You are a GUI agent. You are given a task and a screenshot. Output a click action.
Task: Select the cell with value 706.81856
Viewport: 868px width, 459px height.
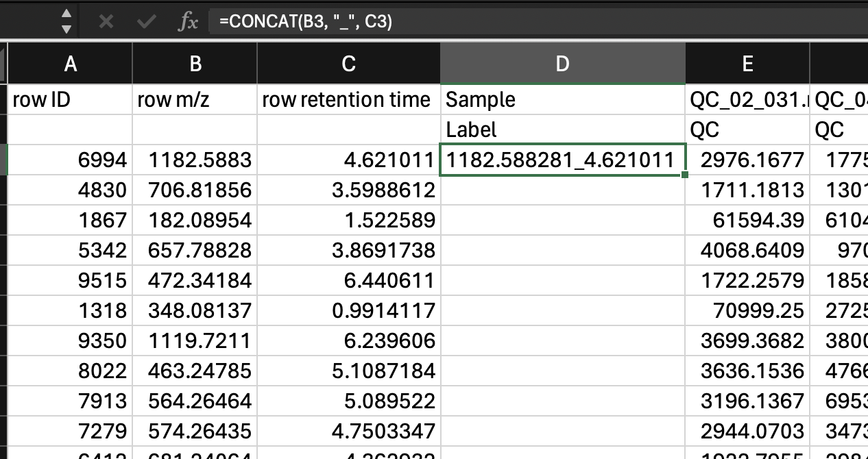tap(195, 190)
